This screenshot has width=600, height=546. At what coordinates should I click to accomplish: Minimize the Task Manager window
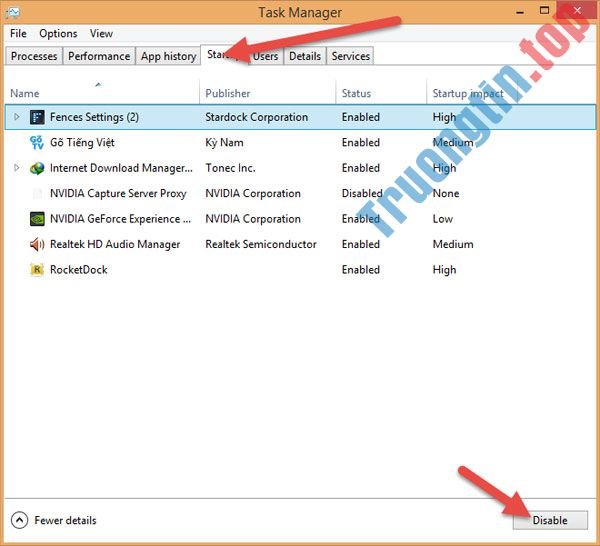point(520,12)
